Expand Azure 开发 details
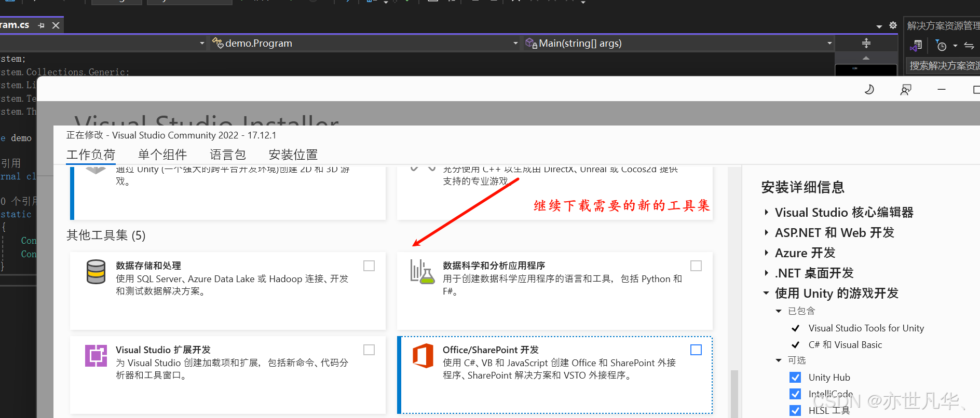The width and height of the screenshot is (980, 418). point(766,253)
